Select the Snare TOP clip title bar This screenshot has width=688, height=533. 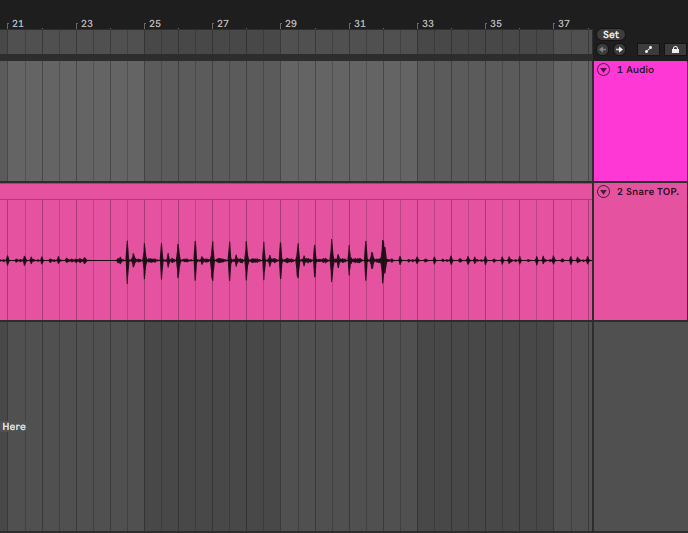click(296, 192)
